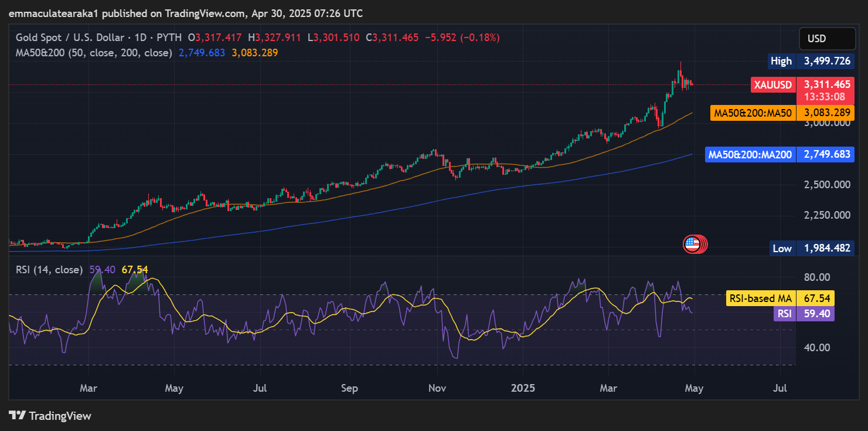Open the USD currency selector
Screen dimensions: 868x431
[x=826, y=39]
